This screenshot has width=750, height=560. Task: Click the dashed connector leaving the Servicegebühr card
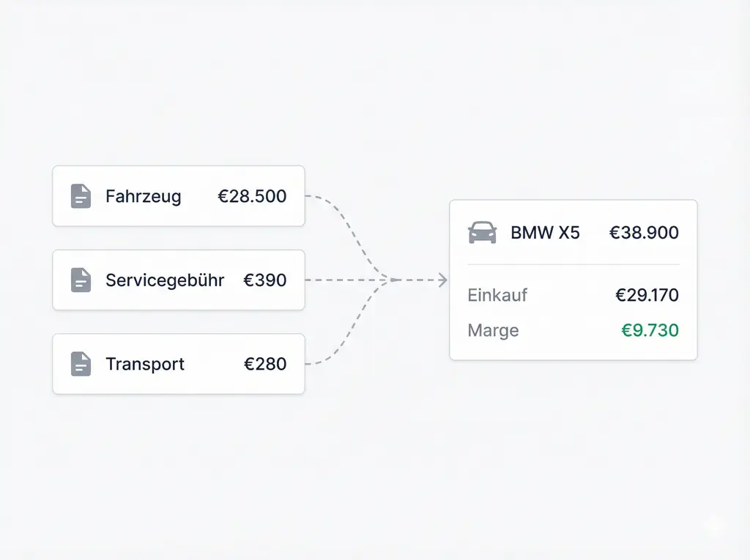click(x=344, y=280)
